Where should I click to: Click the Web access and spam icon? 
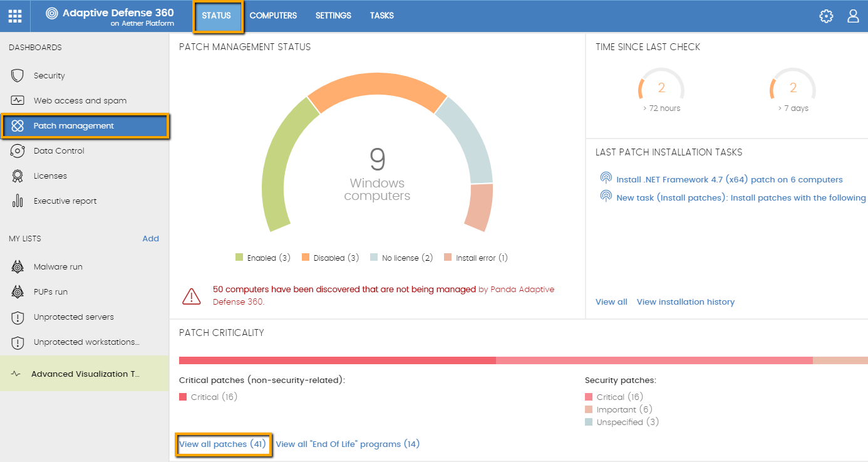[18, 101]
